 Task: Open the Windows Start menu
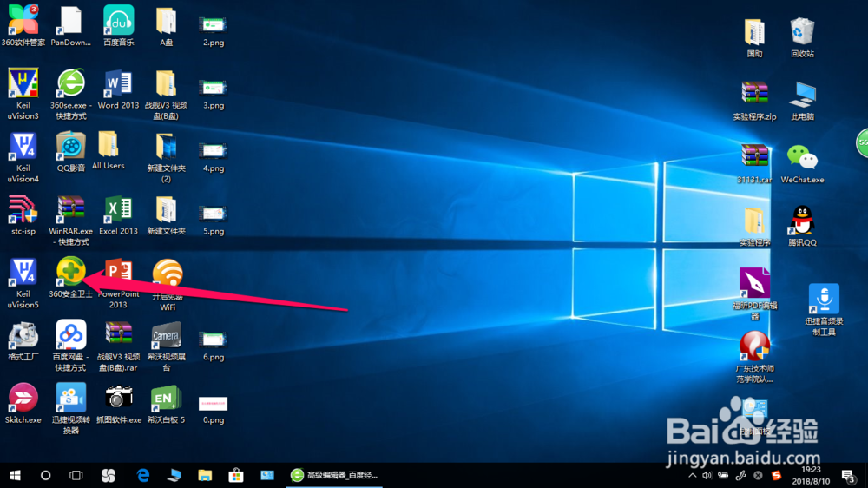click(x=15, y=475)
